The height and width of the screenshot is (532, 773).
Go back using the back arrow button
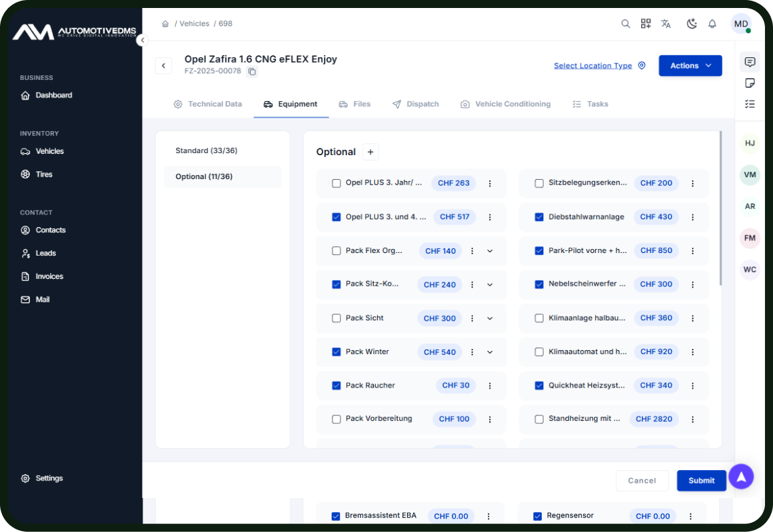(164, 65)
